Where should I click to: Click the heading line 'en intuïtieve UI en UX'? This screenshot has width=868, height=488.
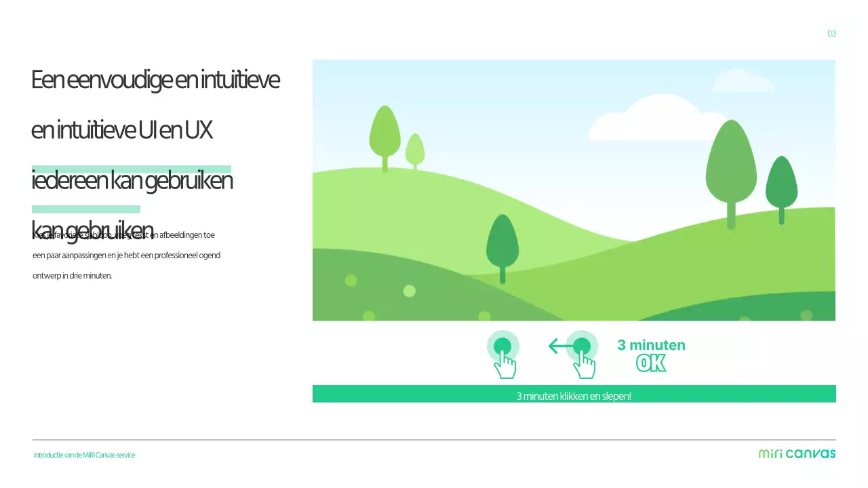tap(122, 130)
